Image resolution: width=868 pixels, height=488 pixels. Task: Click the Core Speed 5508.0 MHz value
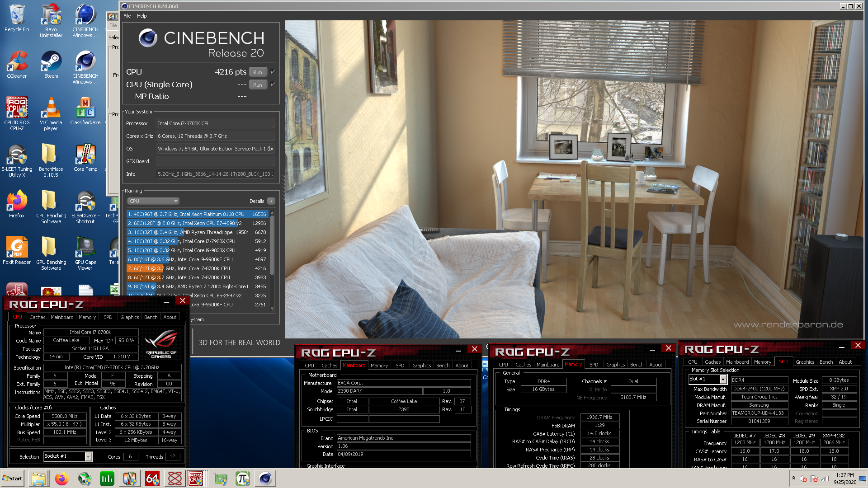[x=65, y=416]
